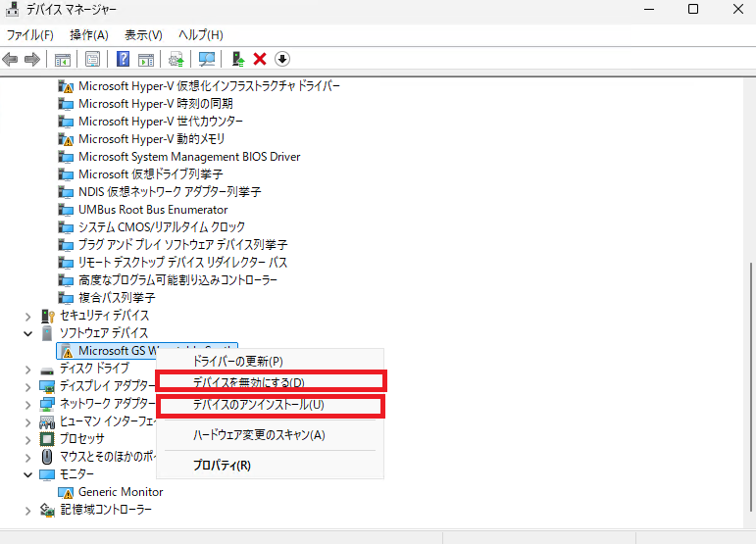Click the Enable device green arrow icon
Image resolution: width=756 pixels, height=544 pixels.
[238, 59]
